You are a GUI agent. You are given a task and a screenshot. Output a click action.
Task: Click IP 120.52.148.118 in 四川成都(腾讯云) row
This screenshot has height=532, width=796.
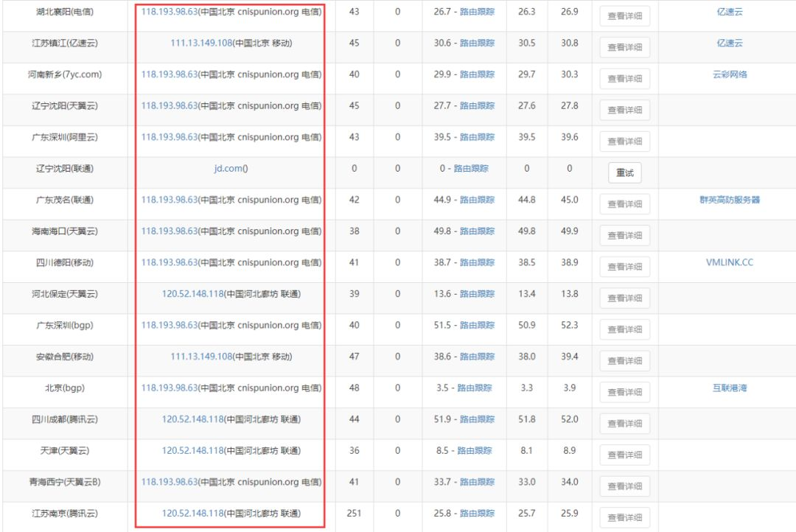tap(193, 419)
